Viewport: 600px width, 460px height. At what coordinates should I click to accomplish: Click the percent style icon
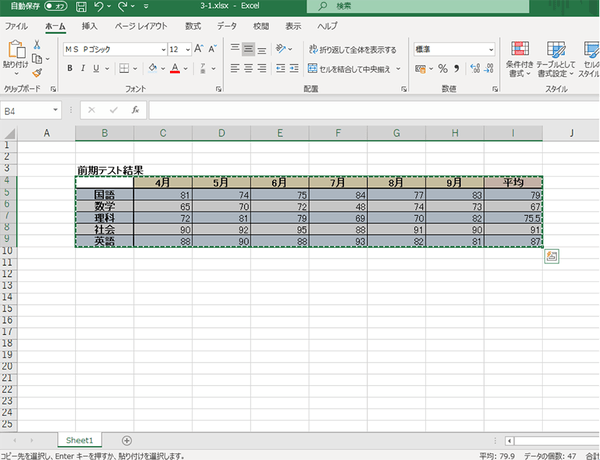pos(441,69)
